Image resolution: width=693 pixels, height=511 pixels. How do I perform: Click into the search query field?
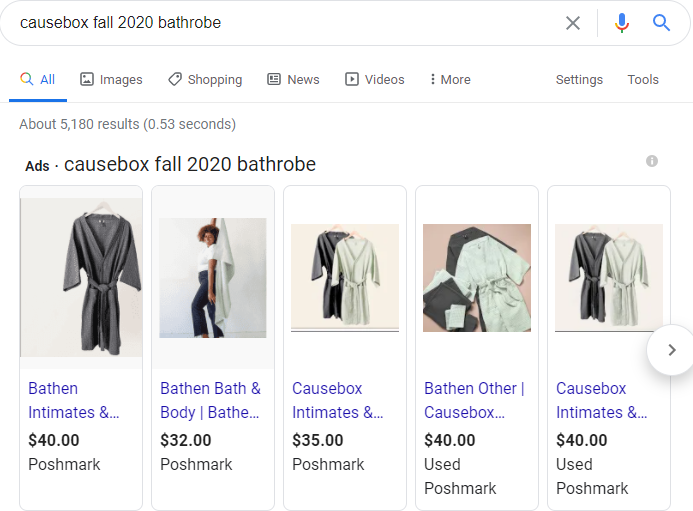coord(280,23)
